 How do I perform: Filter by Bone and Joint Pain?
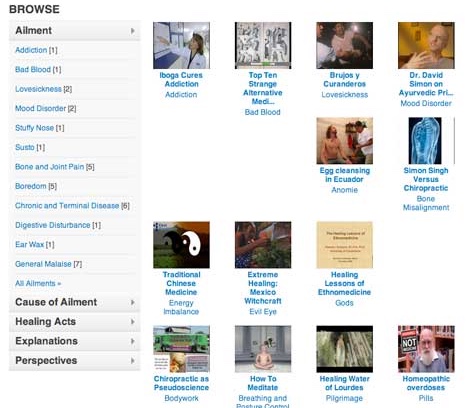pyautogui.click(x=49, y=167)
